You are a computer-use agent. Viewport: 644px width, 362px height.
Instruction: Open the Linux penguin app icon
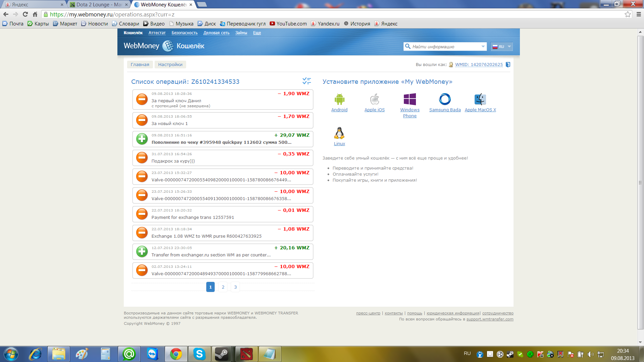[339, 133]
